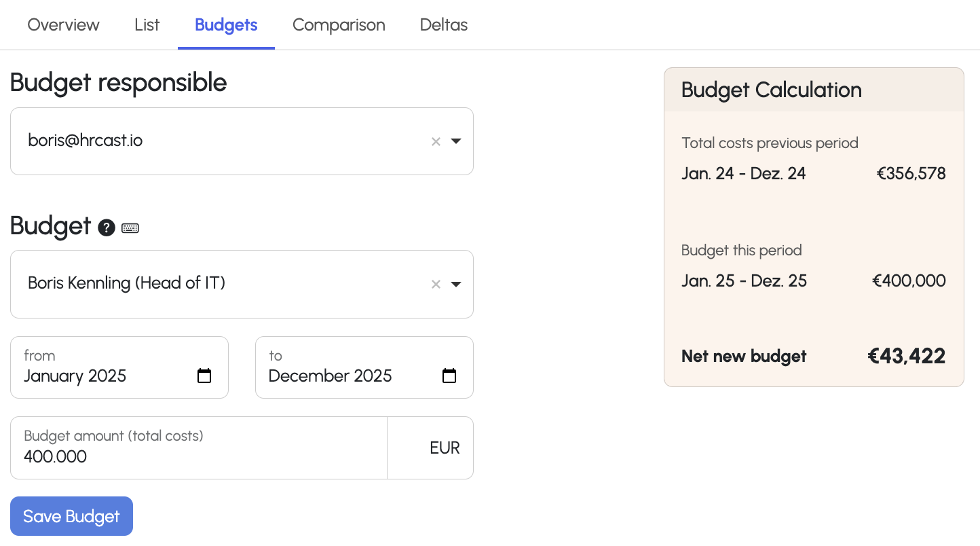980x546 pixels.
Task: Expand the Boris Kennling budget dropdown arrow
Action: pyautogui.click(x=456, y=284)
